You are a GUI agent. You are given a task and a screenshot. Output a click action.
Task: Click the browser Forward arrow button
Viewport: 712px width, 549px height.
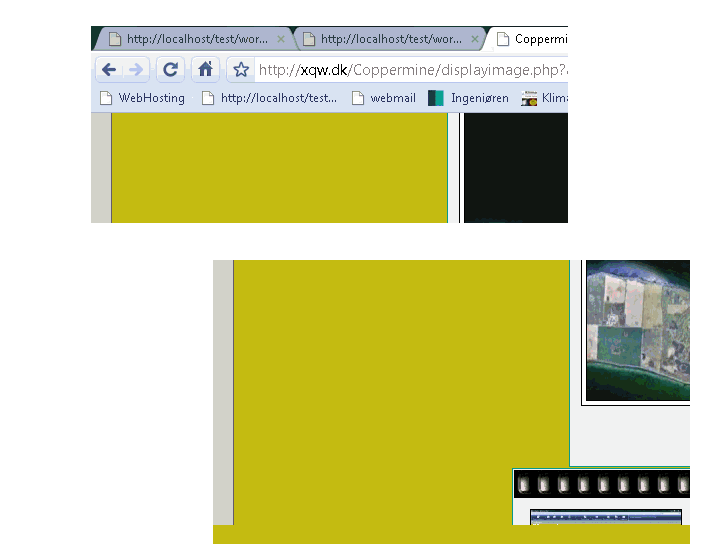pyautogui.click(x=136, y=70)
